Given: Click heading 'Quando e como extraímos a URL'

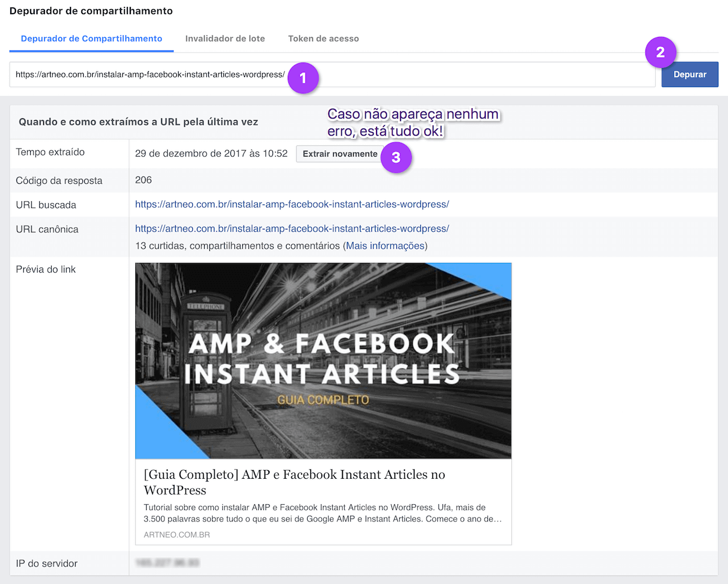Looking at the screenshot, I should [x=138, y=122].
